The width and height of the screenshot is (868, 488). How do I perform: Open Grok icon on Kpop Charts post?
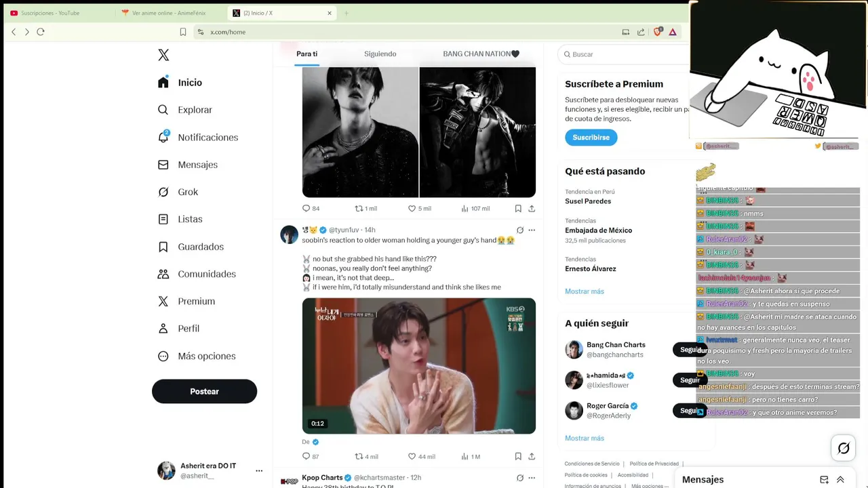[520, 478]
